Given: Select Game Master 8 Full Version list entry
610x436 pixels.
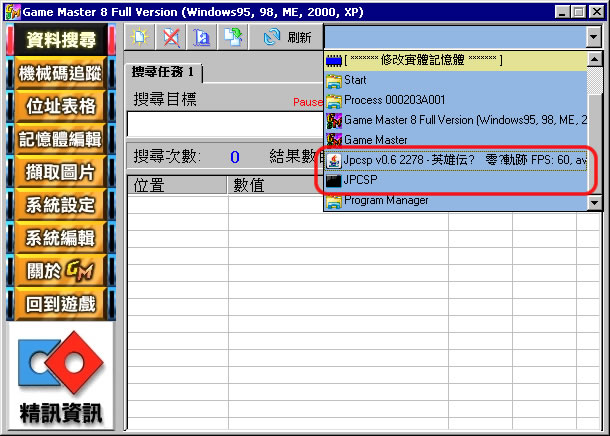Looking at the screenshot, I should tap(456, 120).
